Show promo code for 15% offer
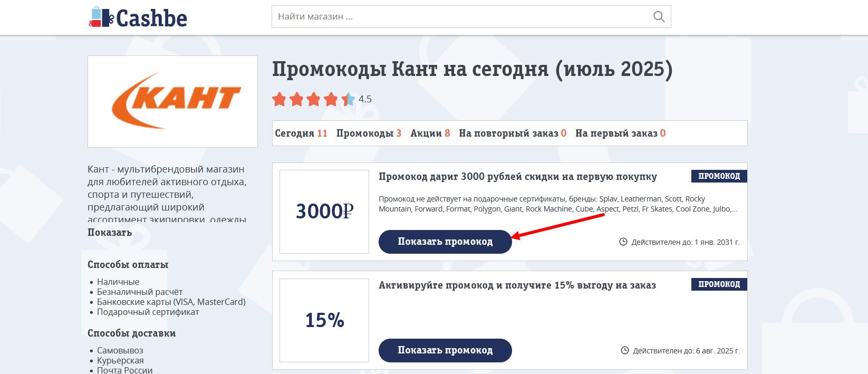Screen dimensions: 868x374 click(x=445, y=350)
